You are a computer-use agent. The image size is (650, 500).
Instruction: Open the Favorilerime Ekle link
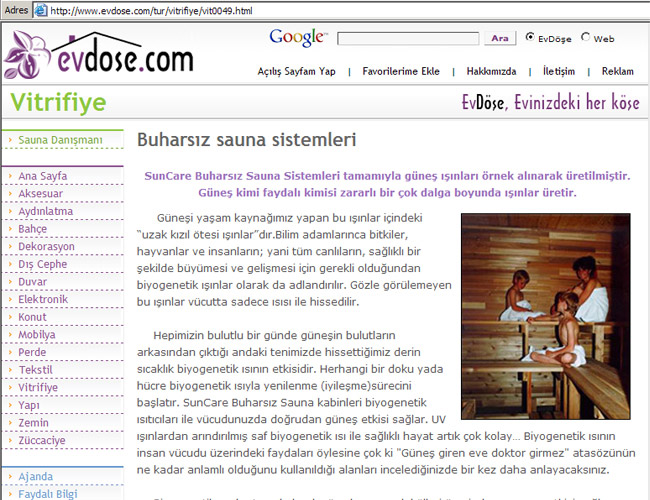[x=401, y=72]
